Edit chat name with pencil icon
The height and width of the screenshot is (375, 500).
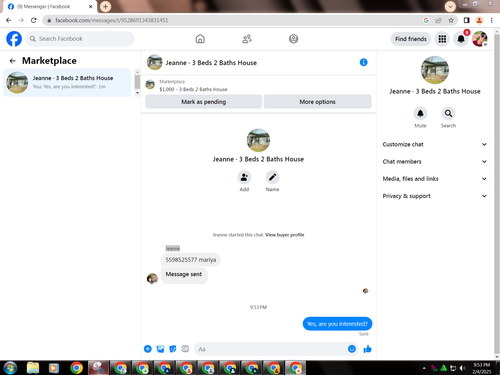coord(272,177)
